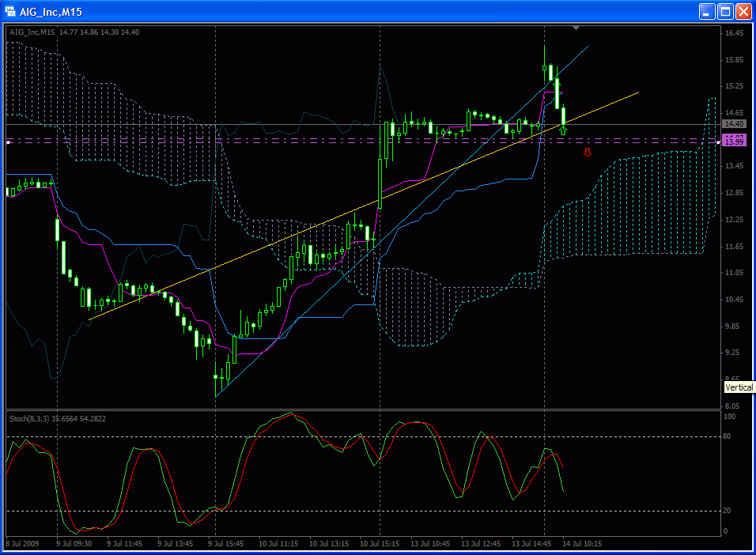
Task: Click time axis label 9 Jul 15:45
Action: click(225, 544)
